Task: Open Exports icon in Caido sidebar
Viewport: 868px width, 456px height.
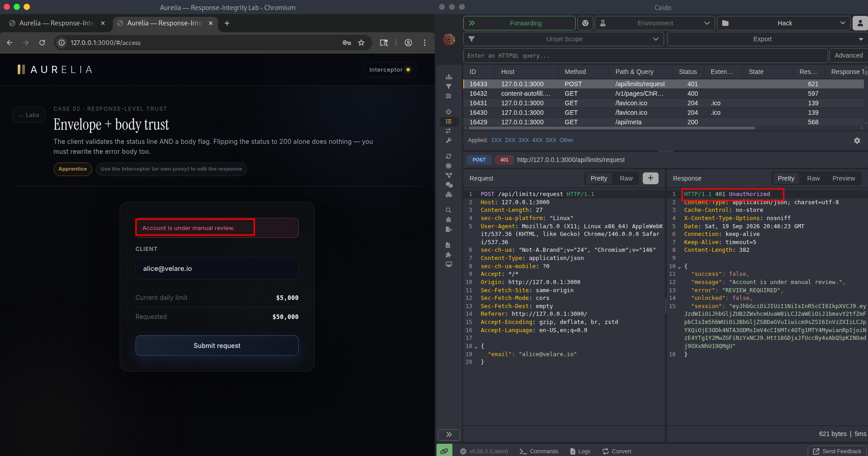Action: [449, 229]
